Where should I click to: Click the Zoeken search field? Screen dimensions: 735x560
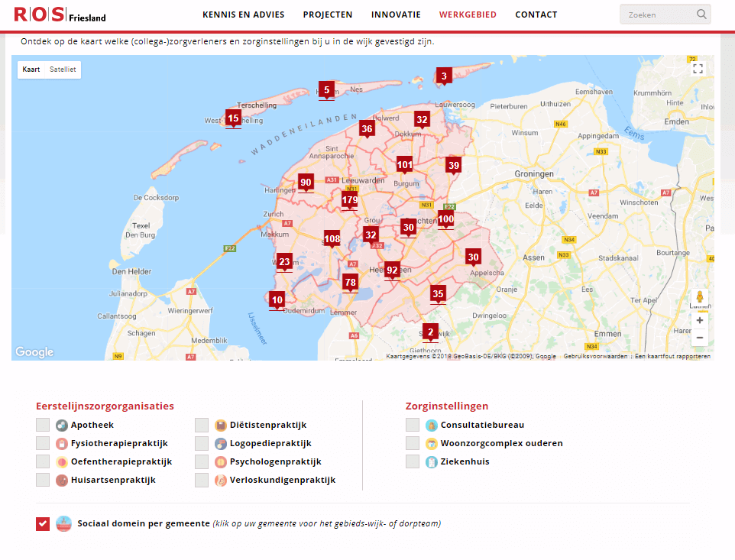657,15
